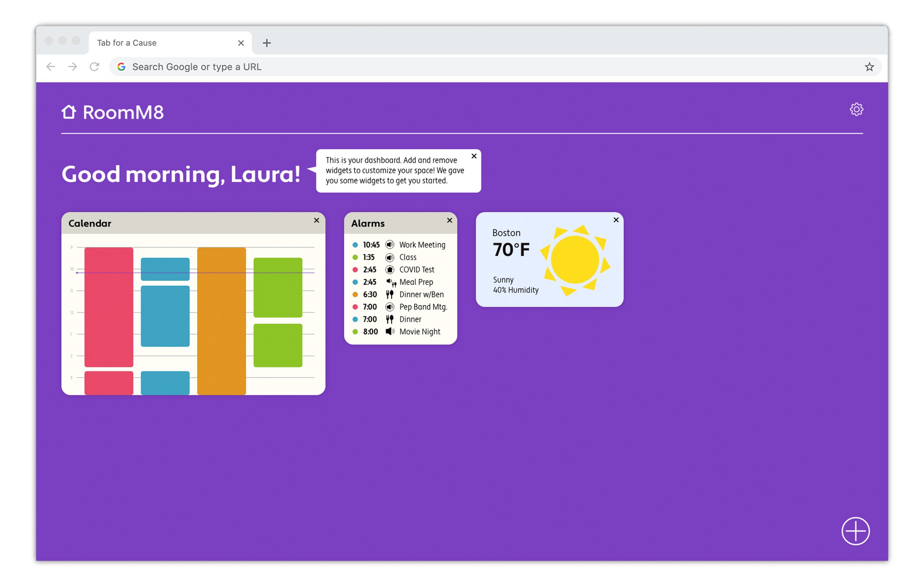Reload the page
924x587 pixels.
(94, 67)
